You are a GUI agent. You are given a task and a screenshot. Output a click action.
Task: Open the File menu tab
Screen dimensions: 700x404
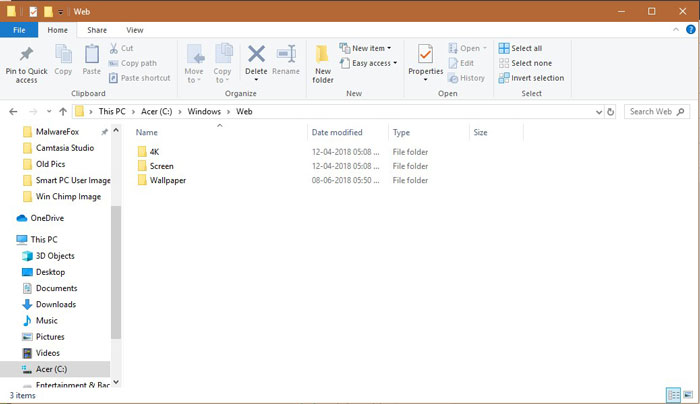click(x=19, y=30)
